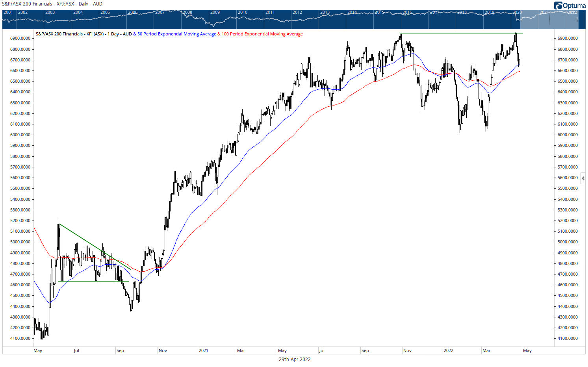
Task: Click the Optuma logo
Action: (569, 6)
